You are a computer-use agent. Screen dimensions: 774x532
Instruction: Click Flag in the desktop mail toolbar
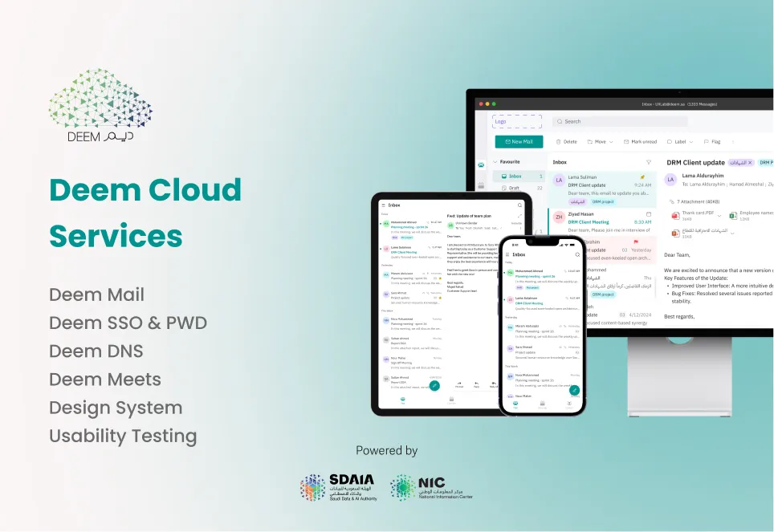[712, 142]
